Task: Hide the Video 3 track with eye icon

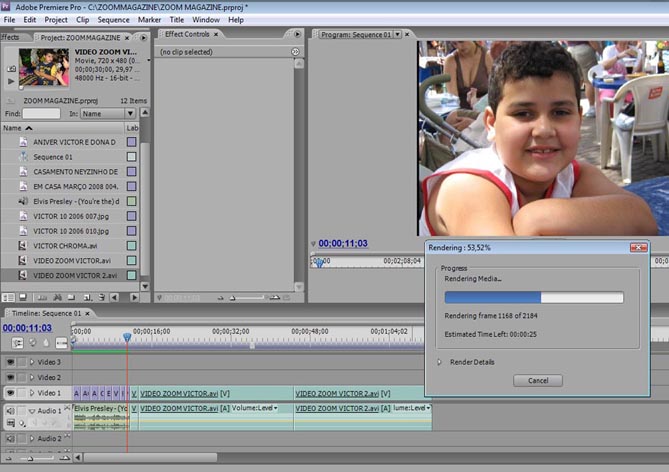Action: [x=11, y=362]
